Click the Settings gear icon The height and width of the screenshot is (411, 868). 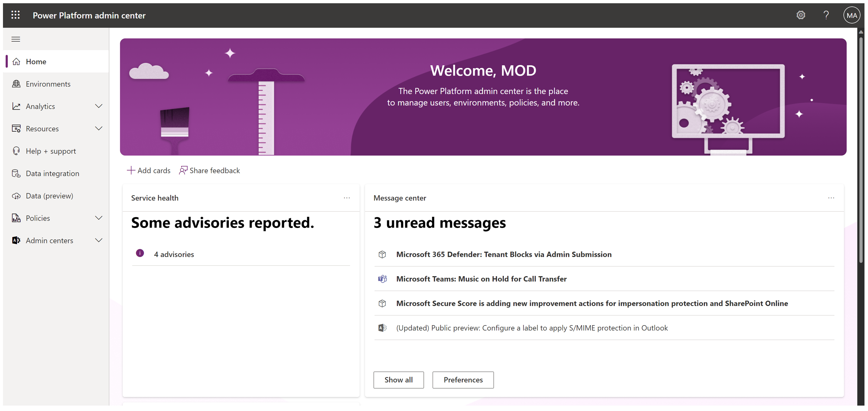point(801,15)
